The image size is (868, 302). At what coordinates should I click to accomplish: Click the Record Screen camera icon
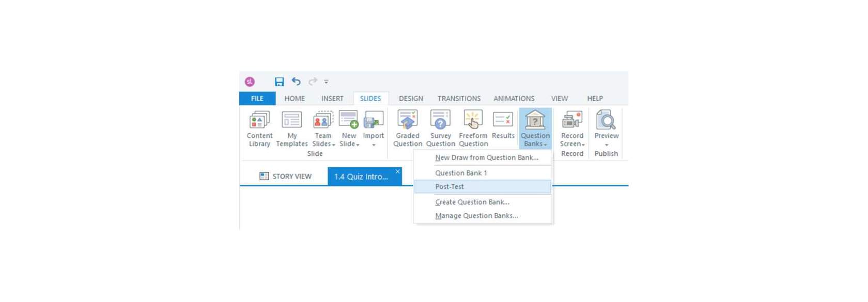(572, 120)
